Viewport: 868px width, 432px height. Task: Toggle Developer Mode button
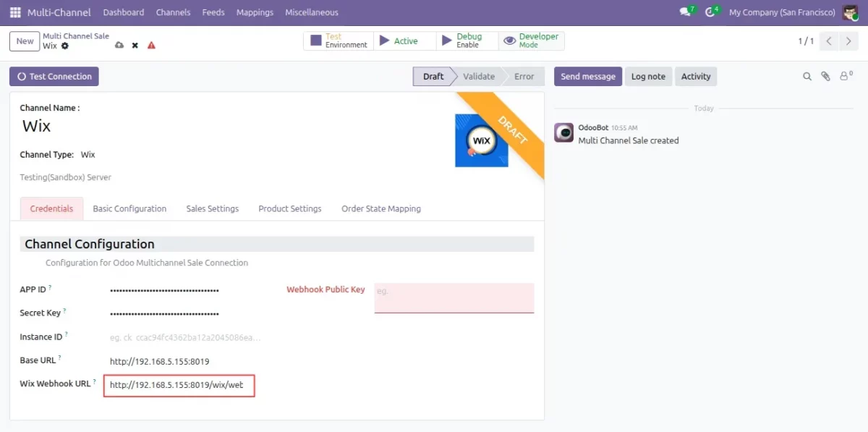pos(532,41)
